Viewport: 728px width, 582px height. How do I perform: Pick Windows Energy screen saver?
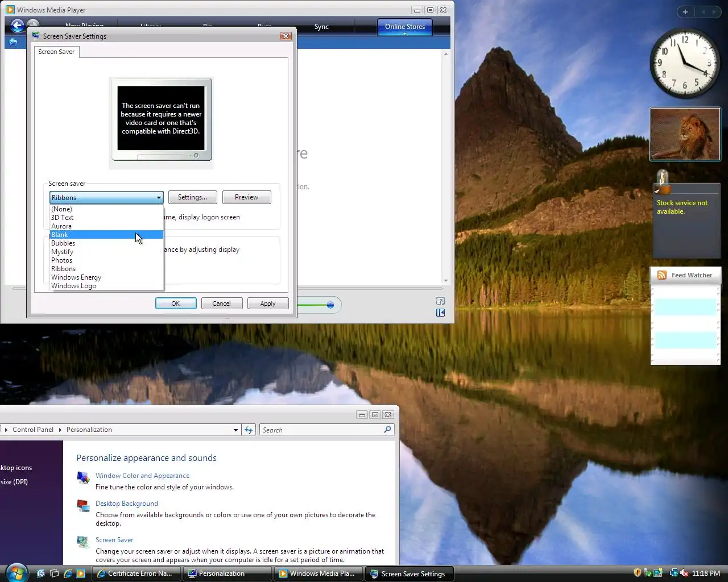[x=106, y=277]
